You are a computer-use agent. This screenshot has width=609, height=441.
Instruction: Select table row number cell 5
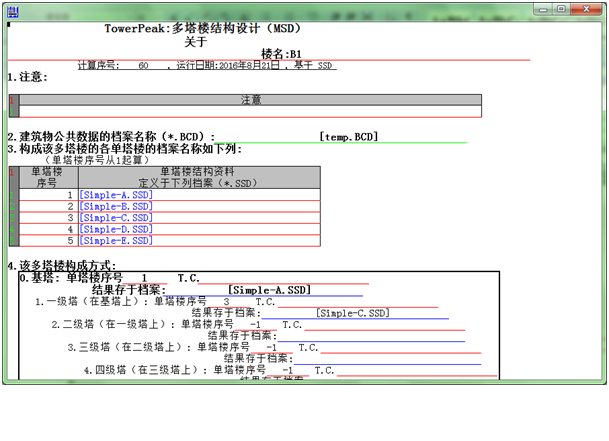[13, 241]
